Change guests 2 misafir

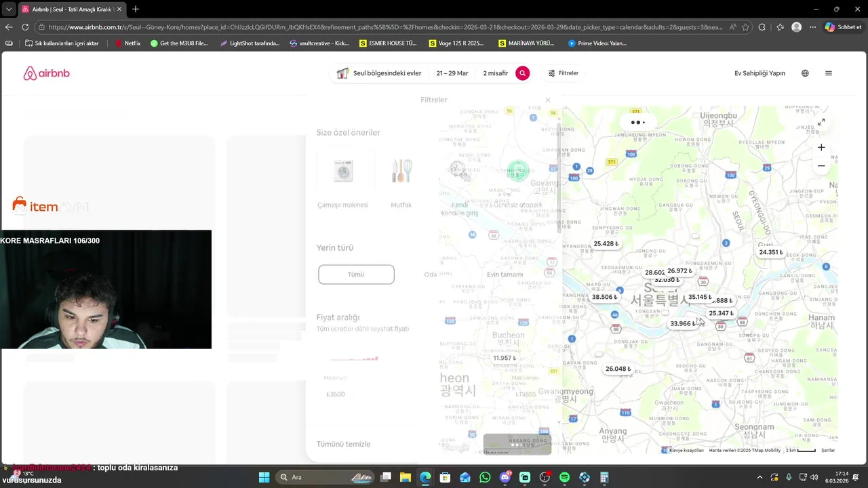pos(495,73)
